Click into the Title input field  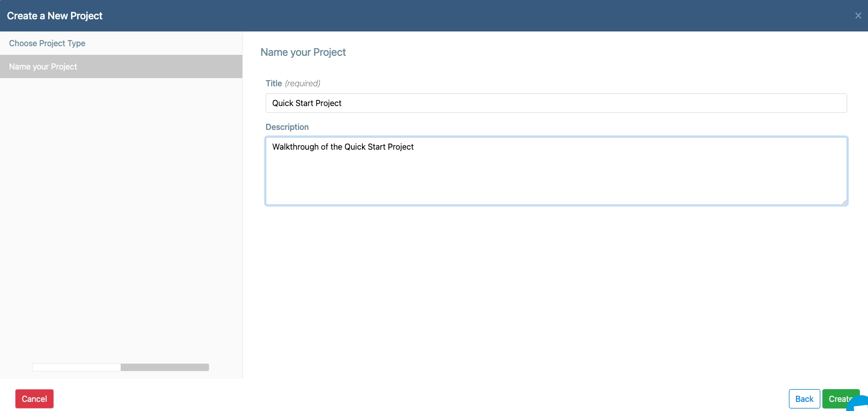tap(556, 103)
